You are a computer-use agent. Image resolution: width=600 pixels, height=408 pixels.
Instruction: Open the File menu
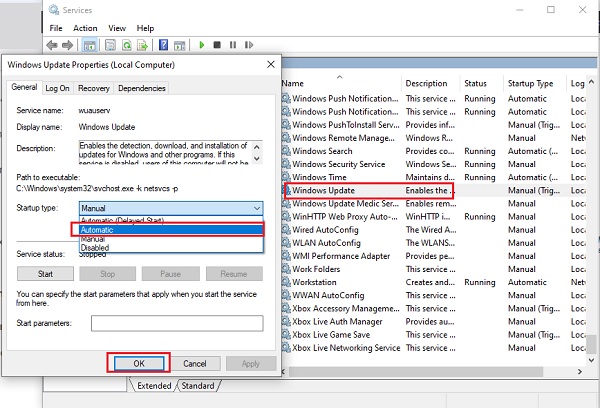(x=56, y=28)
